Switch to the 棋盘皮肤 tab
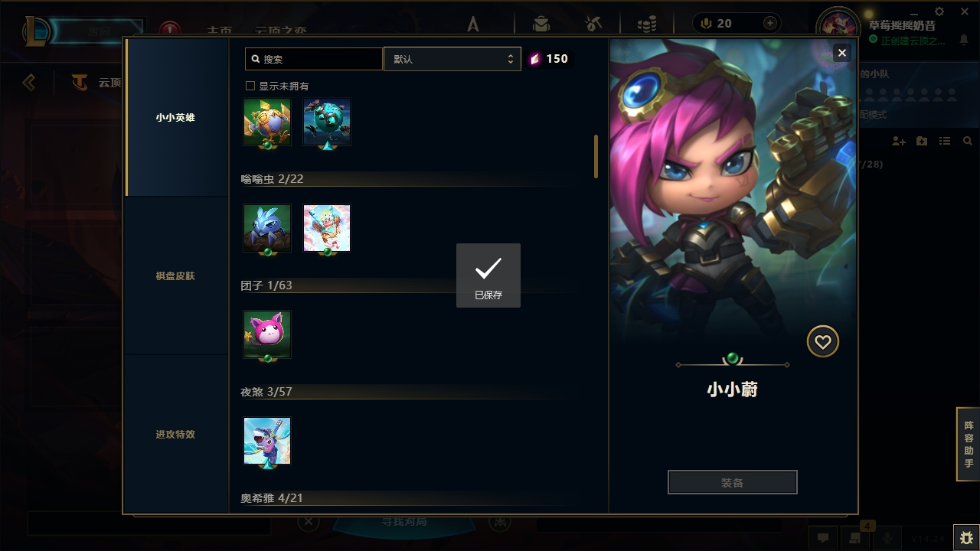The width and height of the screenshot is (980, 551). [176, 275]
